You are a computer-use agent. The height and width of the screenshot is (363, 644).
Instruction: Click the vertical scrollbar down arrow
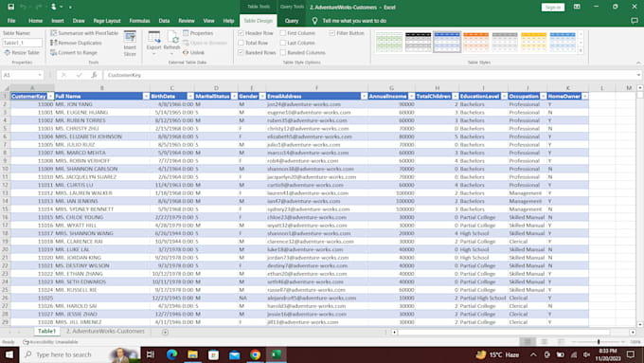tap(640, 324)
